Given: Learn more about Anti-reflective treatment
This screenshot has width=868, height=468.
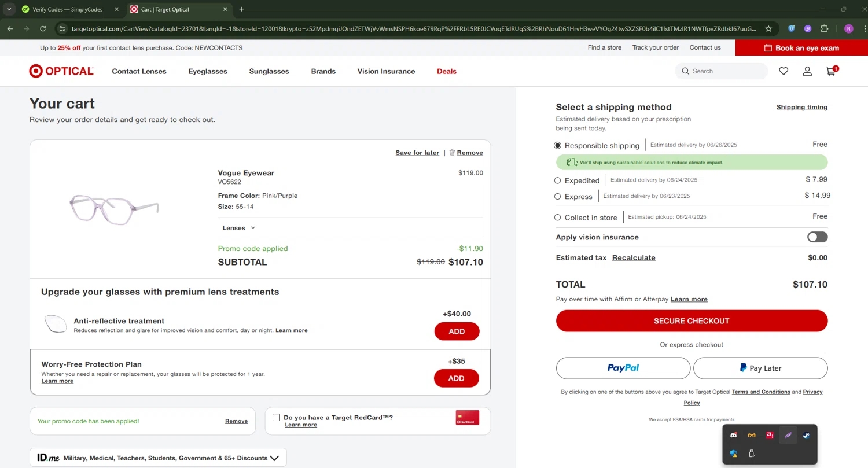Looking at the screenshot, I should [x=292, y=330].
